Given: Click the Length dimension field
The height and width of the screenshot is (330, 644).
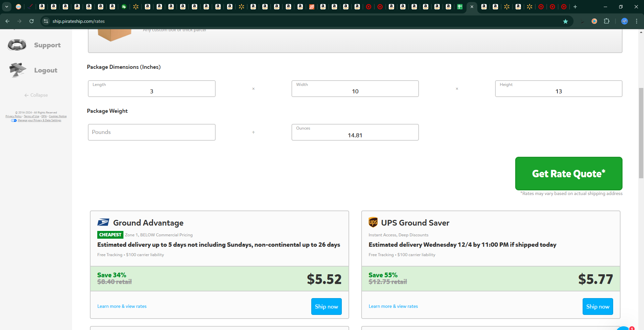Looking at the screenshot, I should click(x=152, y=89).
